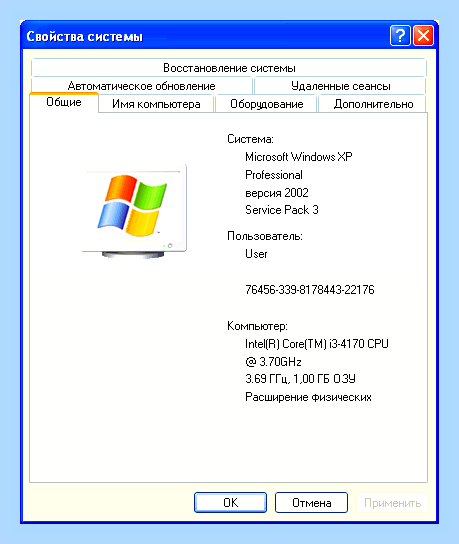Open the Восстановление системы tab
The image size is (459, 544).
(x=229, y=68)
